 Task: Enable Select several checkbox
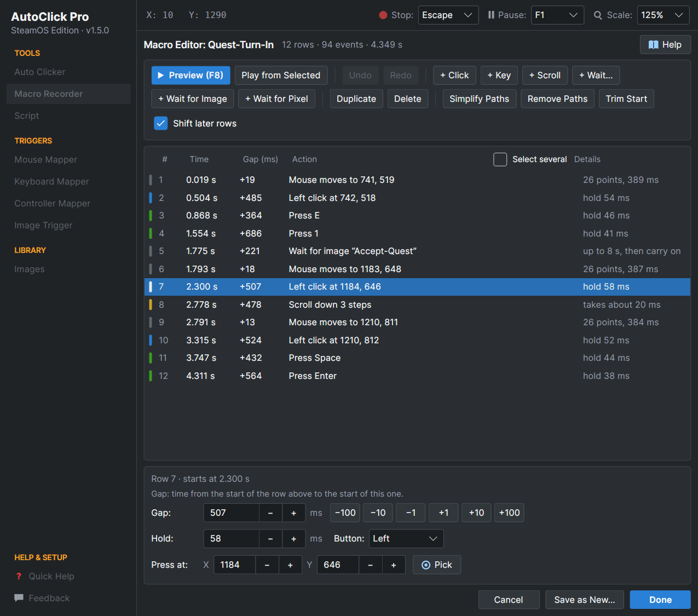click(x=500, y=159)
